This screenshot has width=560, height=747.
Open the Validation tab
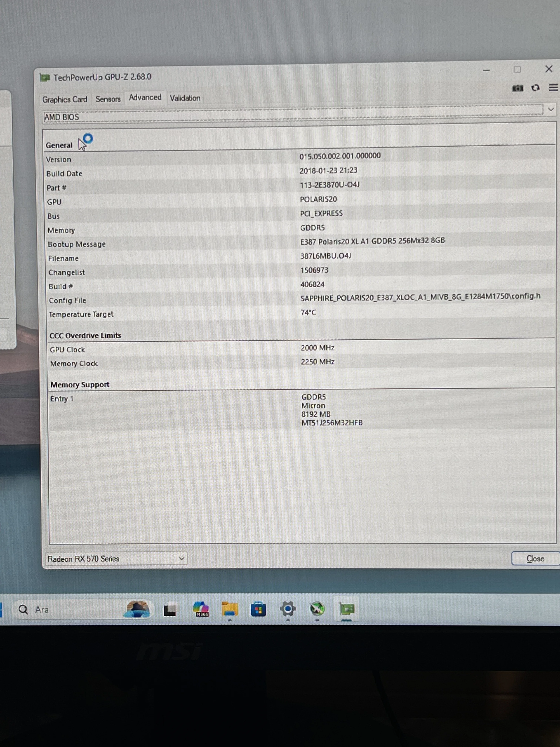pos(185,98)
